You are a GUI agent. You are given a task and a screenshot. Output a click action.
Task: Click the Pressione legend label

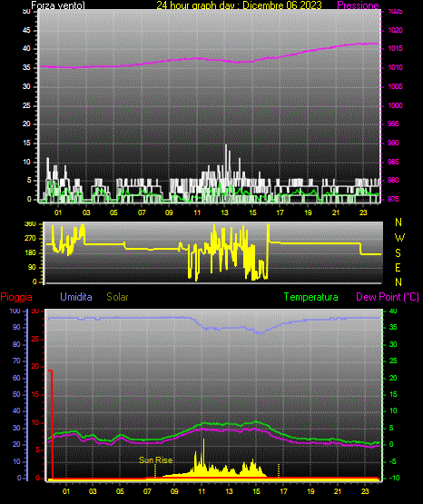(358, 5)
